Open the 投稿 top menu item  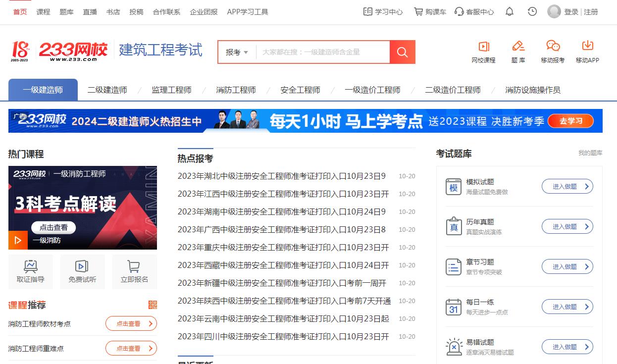pyautogui.click(x=136, y=11)
